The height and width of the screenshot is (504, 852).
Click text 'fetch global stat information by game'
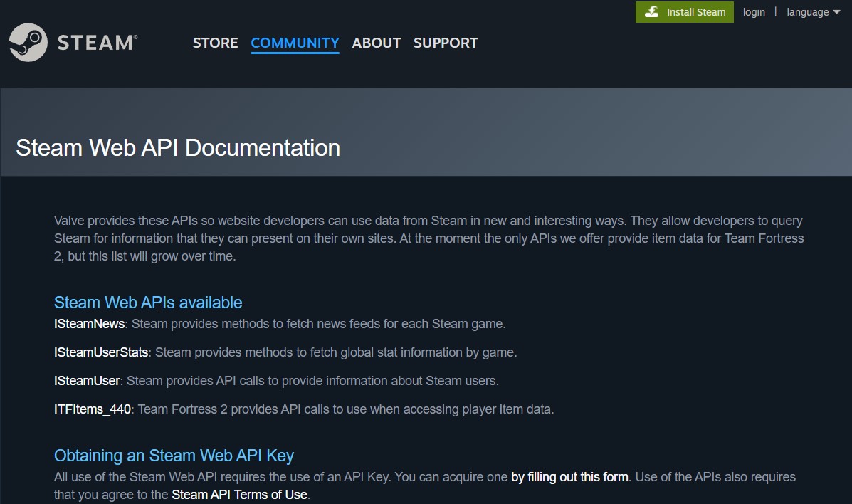[412, 352]
